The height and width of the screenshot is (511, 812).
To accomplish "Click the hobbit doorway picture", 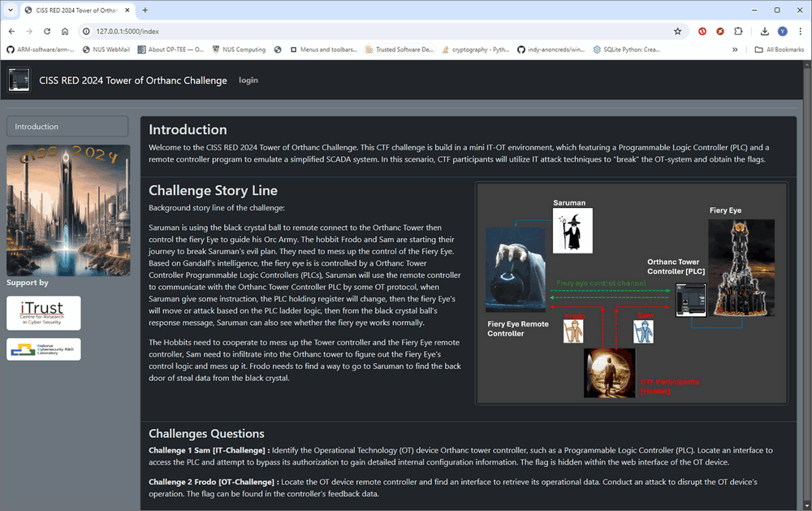I will pyautogui.click(x=610, y=373).
